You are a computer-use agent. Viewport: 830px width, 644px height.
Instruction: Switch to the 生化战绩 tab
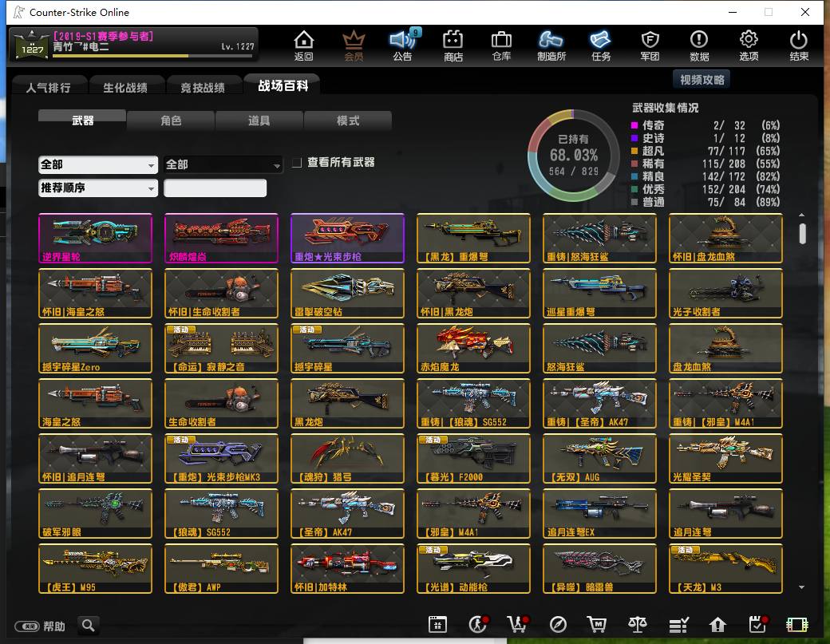[125, 87]
